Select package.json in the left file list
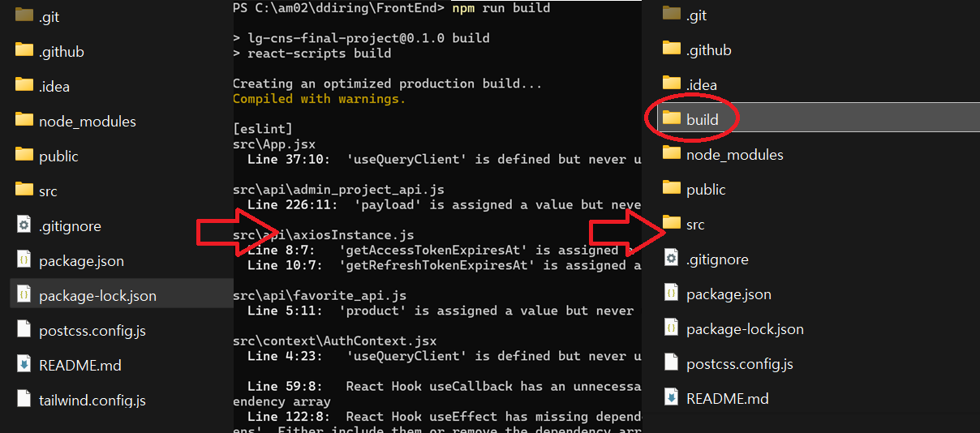This screenshot has width=980, height=433. coord(81,261)
